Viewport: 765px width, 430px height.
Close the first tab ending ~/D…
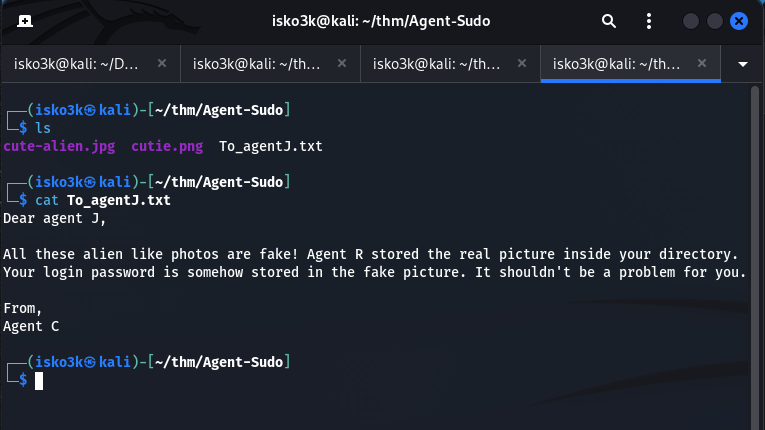click(162, 63)
